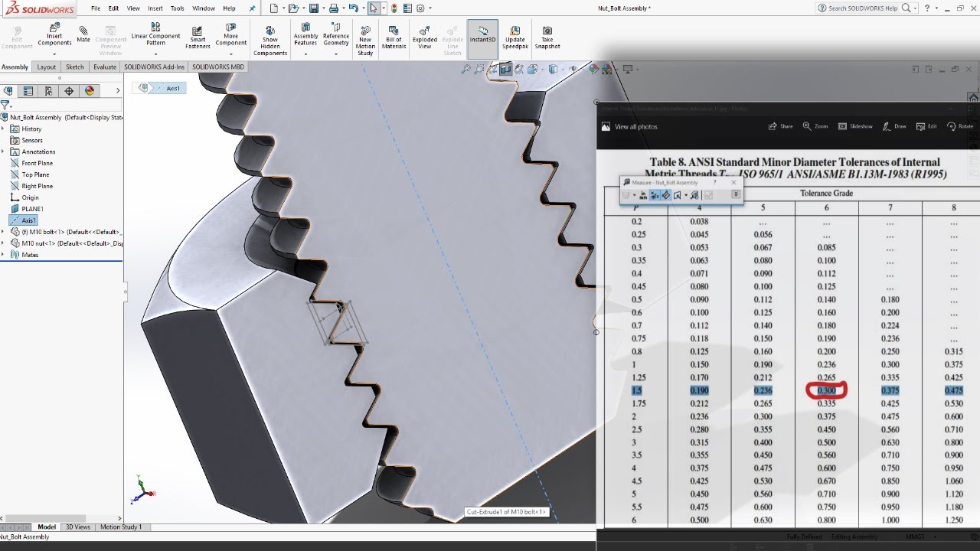Image resolution: width=980 pixels, height=551 pixels.
Task: Open the File menu
Action: point(96,8)
